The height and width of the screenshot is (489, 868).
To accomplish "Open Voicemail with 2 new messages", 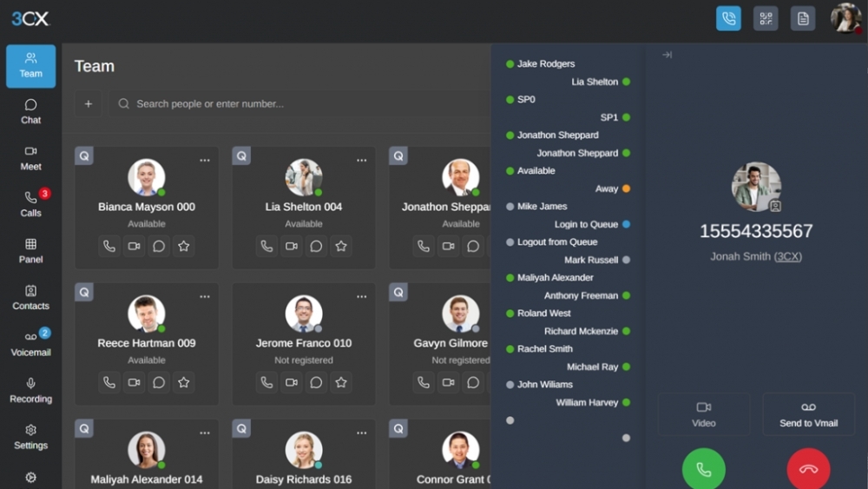I will 31,344.
